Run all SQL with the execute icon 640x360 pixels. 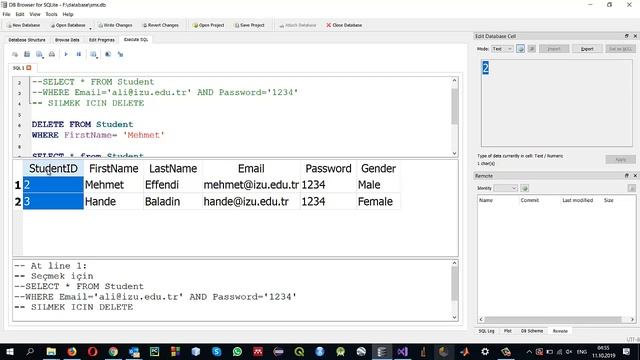[66, 54]
